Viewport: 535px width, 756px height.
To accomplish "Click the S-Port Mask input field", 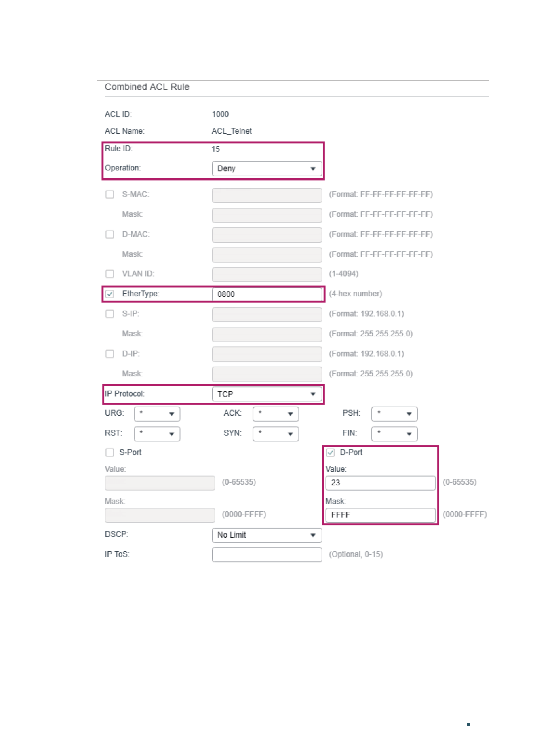I will 160,515.
